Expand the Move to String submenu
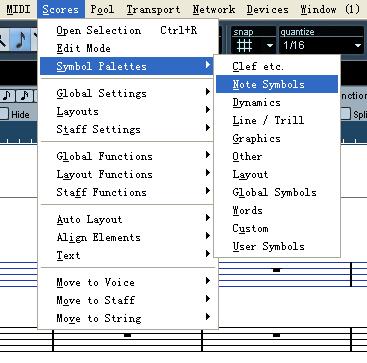This screenshot has width=367, height=363. (128, 318)
